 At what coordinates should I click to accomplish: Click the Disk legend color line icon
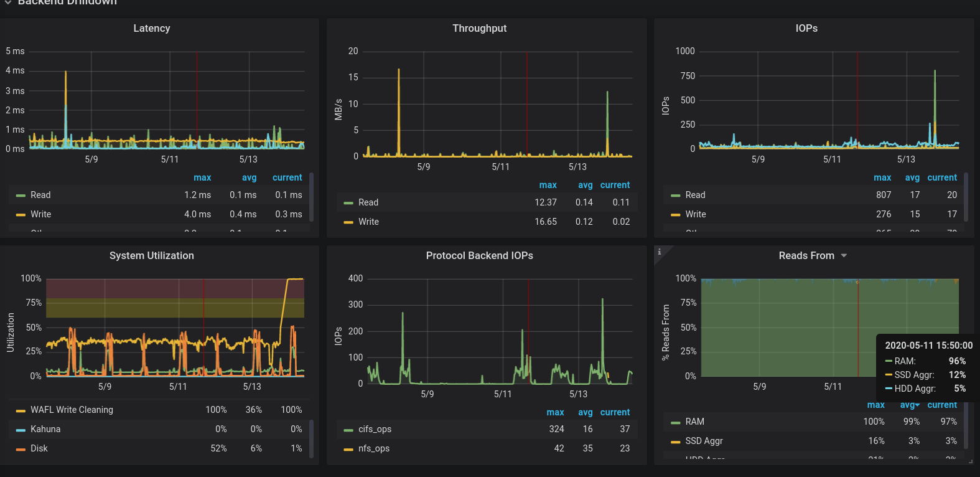(21, 449)
